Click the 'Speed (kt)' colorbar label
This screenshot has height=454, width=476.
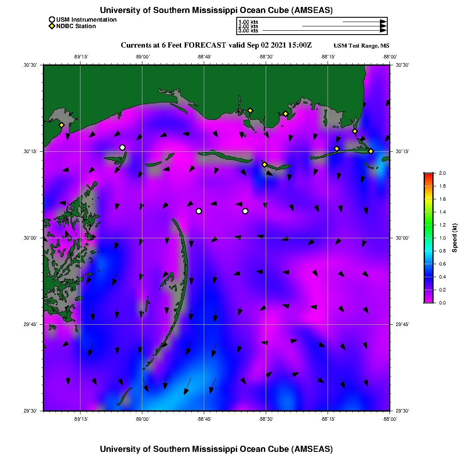(455, 238)
